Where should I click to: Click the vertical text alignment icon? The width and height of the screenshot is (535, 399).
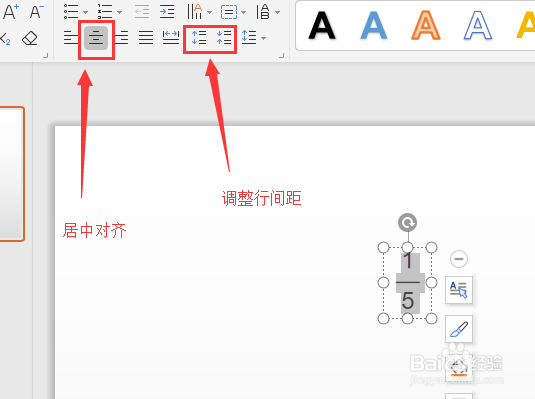tap(263, 12)
